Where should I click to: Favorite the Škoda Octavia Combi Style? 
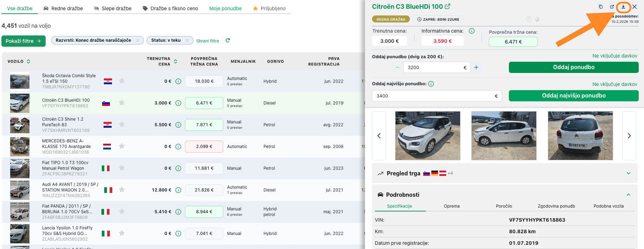click(122, 81)
